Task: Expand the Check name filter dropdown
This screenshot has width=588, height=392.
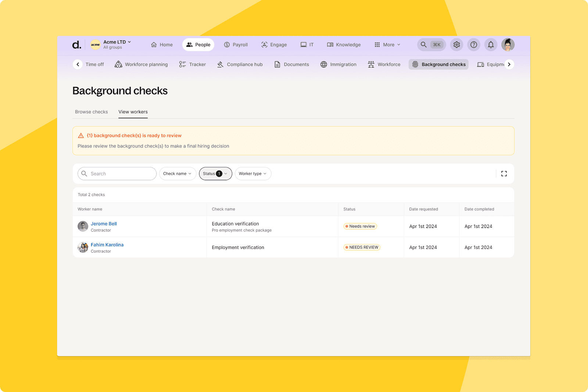Action: (x=177, y=174)
